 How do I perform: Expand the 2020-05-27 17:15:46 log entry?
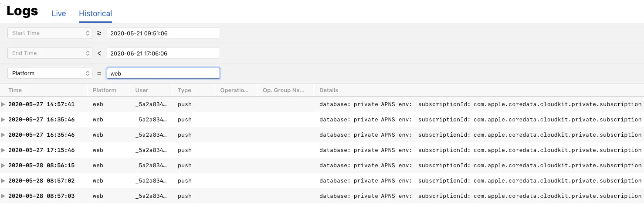pos(3,150)
